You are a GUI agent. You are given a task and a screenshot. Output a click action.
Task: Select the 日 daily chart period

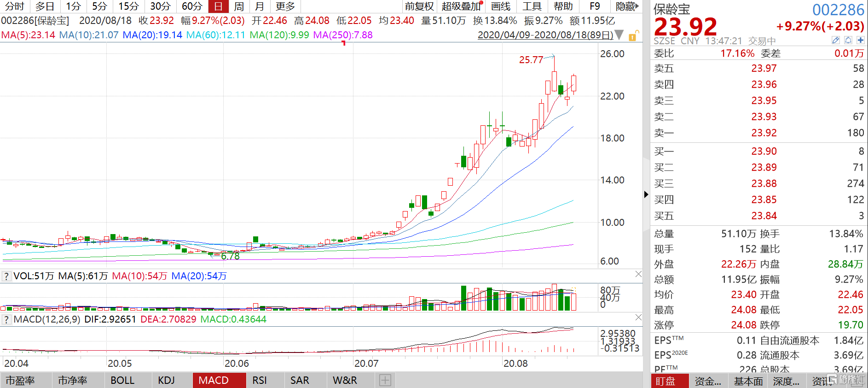pyautogui.click(x=218, y=6)
